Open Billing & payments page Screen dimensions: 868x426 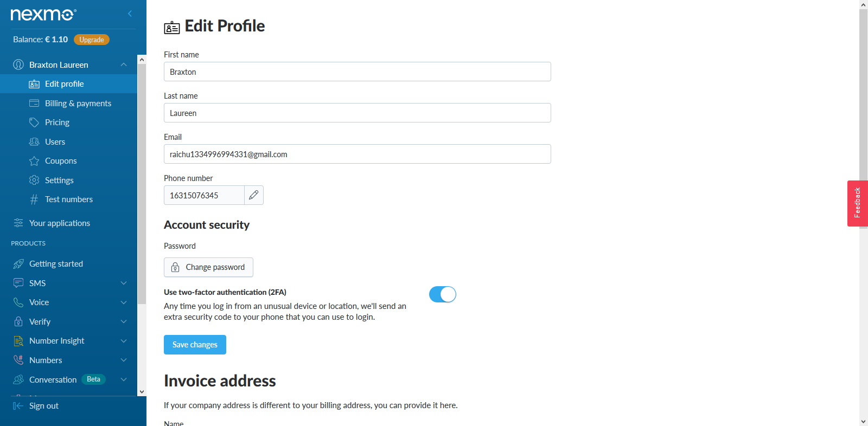[78, 104]
